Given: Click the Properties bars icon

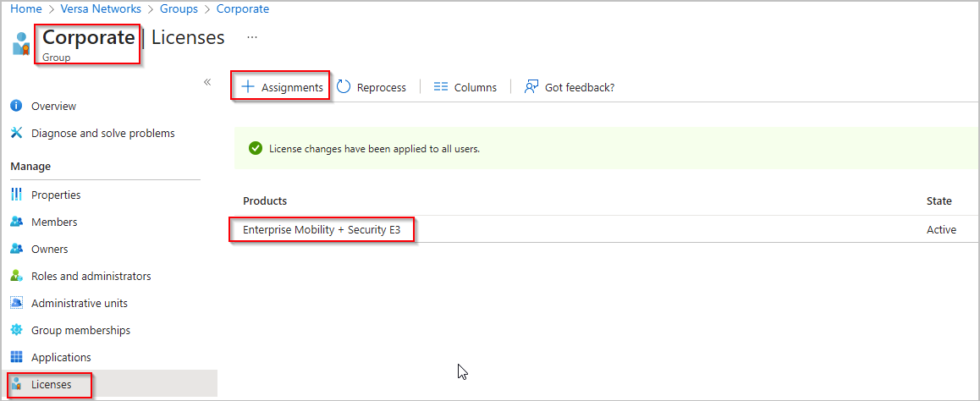Looking at the screenshot, I should [x=16, y=195].
